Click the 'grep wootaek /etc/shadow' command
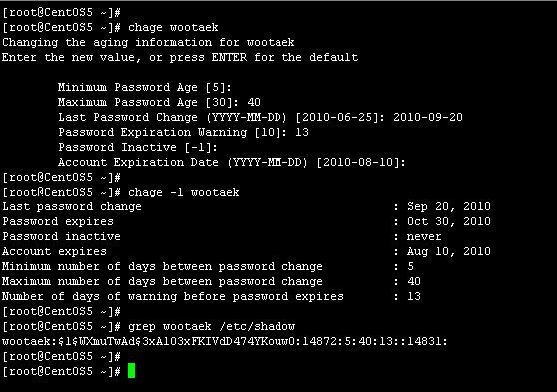 [212, 327]
